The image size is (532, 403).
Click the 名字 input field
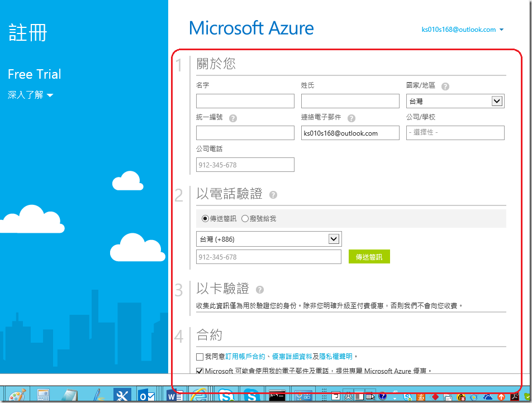pyautogui.click(x=245, y=101)
